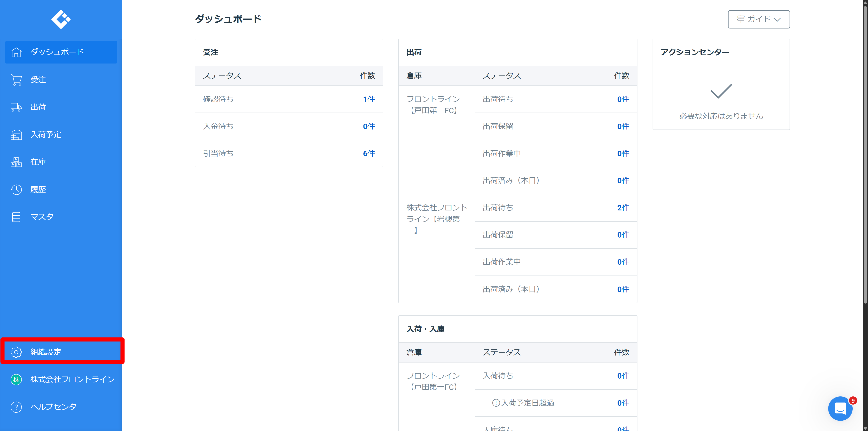
Task: Open 組織設定 in the sidebar
Action: click(61, 352)
